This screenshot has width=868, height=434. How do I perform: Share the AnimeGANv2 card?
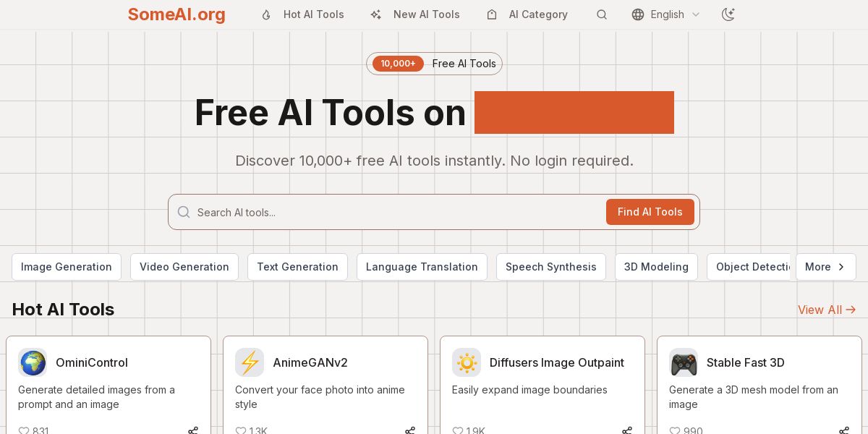410,430
